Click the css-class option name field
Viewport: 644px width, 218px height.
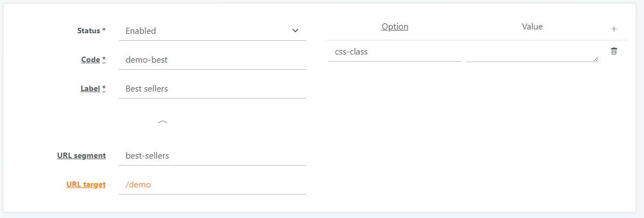pos(394,52)
